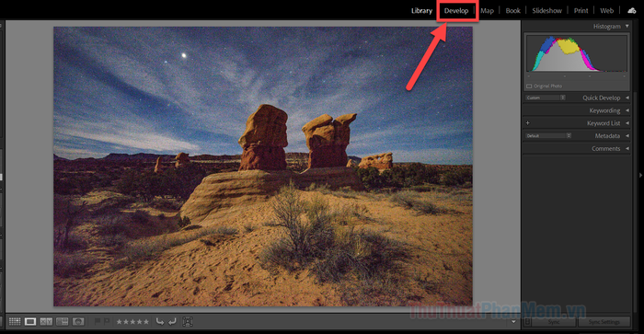Rotate photo clockwise
Screen dimensions: 644x334
coord(173,321)
